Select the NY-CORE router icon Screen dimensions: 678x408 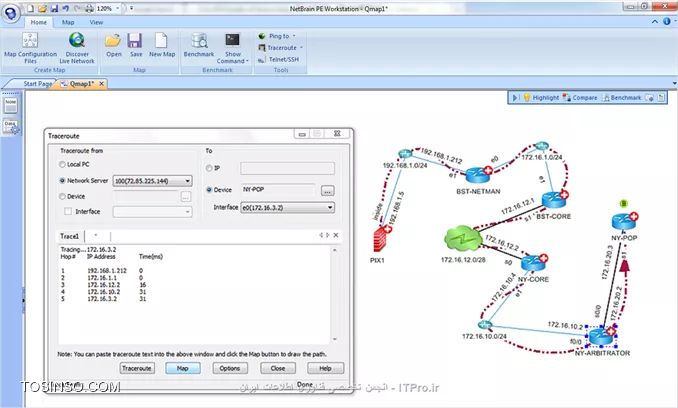coord(534,262)
